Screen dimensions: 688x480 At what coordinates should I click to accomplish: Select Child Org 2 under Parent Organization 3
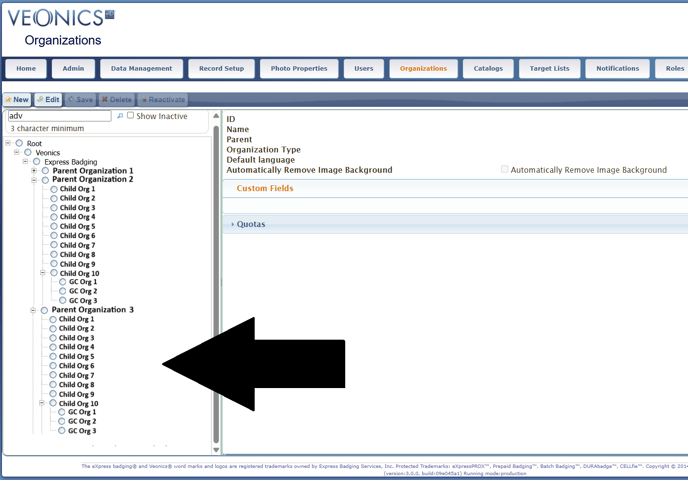click(53, 329)
